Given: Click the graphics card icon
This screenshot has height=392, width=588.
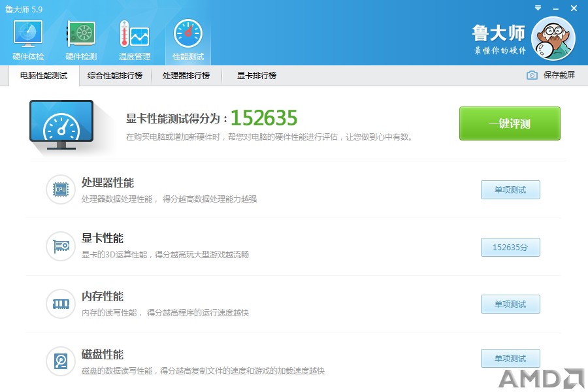Looking at the screenshot, I should [x=61, y=246].
